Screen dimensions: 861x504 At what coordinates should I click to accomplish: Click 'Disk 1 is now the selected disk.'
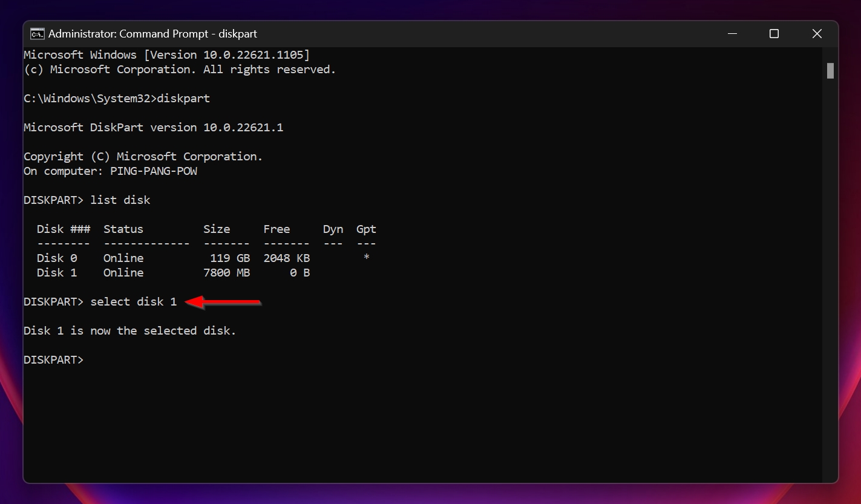pyautogui.click(x=130, y=331)
